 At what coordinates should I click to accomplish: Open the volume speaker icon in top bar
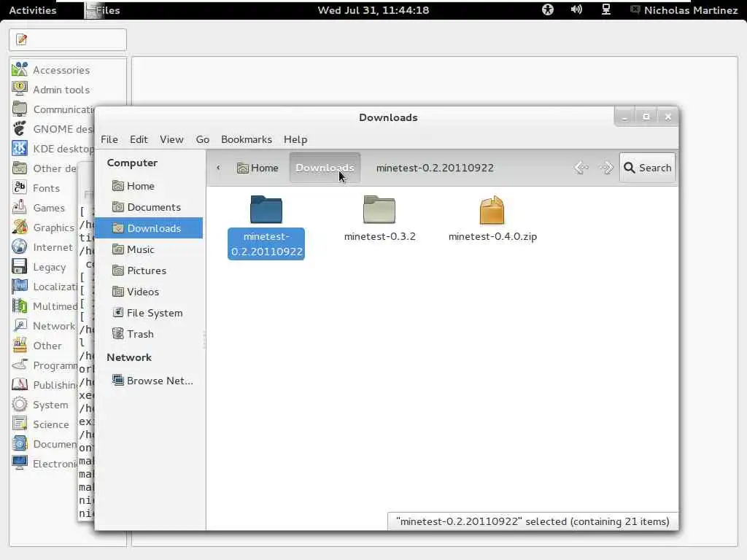(x=576, y=9)
